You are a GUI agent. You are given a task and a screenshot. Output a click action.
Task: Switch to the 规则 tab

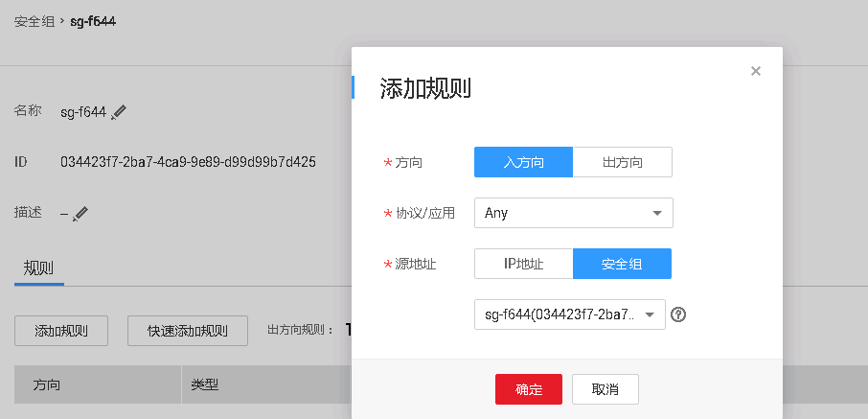pyautogui.click(x=38, y=268)
